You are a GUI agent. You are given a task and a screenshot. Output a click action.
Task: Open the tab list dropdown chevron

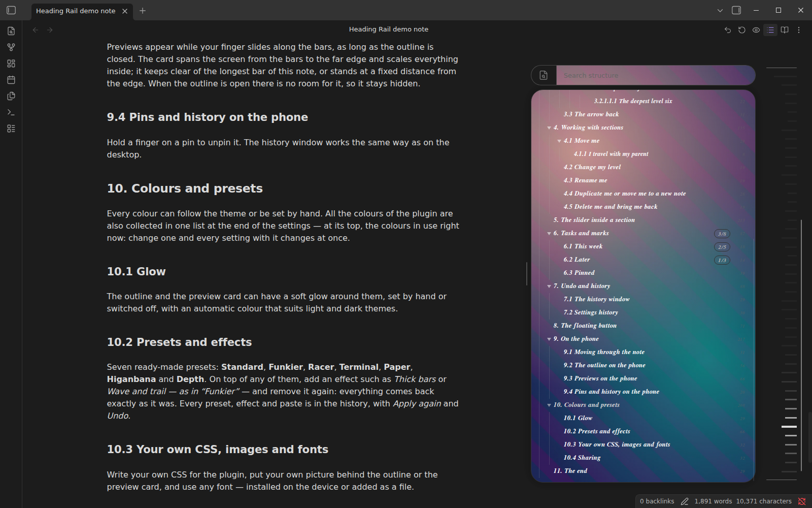pos(720,10)
